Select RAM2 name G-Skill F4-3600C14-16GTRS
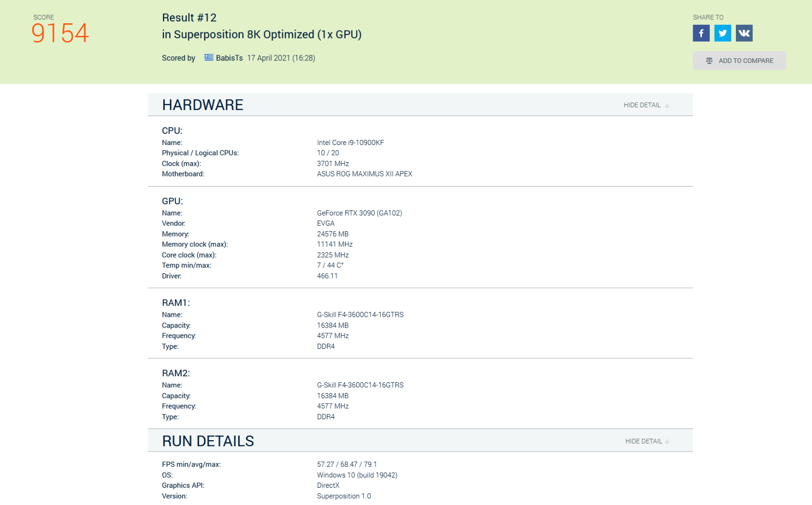Image resolution: width=812 pixels, height=505 pixels. click(360, 385)
